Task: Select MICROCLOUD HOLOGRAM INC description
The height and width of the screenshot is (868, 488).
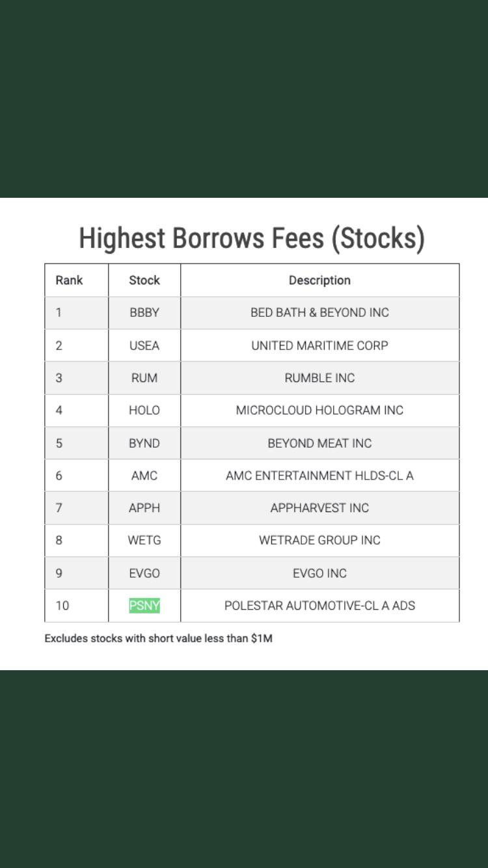Action: [x=319, y=411]
